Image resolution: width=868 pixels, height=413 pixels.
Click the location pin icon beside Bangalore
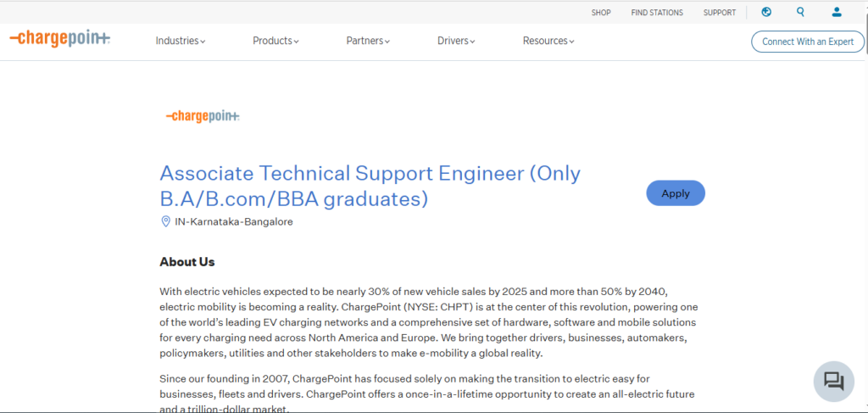165,222
